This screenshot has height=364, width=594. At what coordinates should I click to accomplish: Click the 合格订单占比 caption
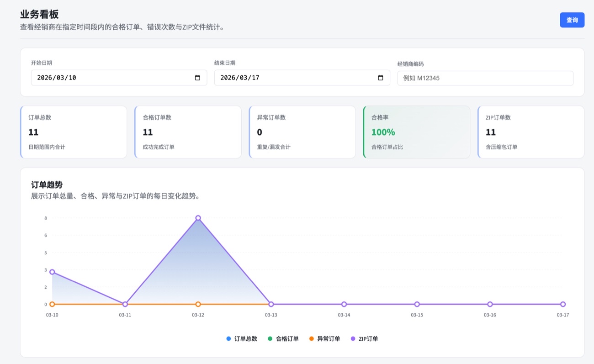387,147
